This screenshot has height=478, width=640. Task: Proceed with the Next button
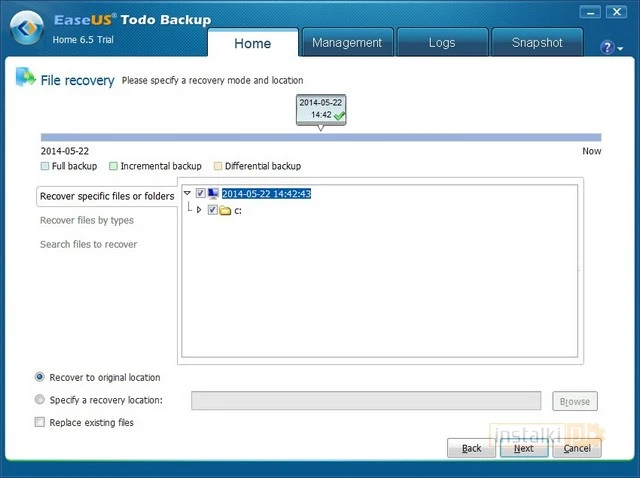(524, 448)
